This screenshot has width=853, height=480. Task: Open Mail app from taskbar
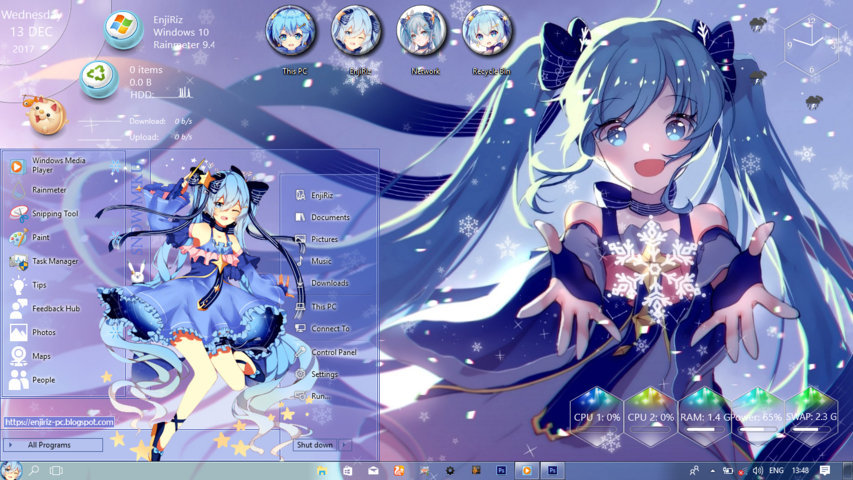pos(373,471)
